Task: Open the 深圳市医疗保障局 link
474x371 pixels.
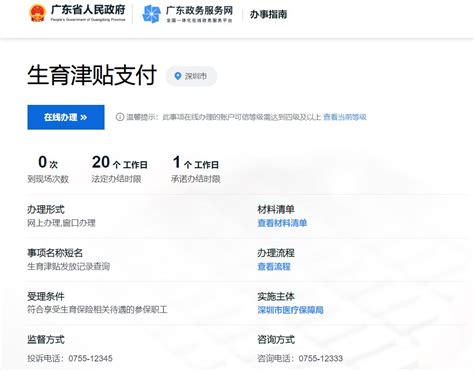Action: point(290,310)
